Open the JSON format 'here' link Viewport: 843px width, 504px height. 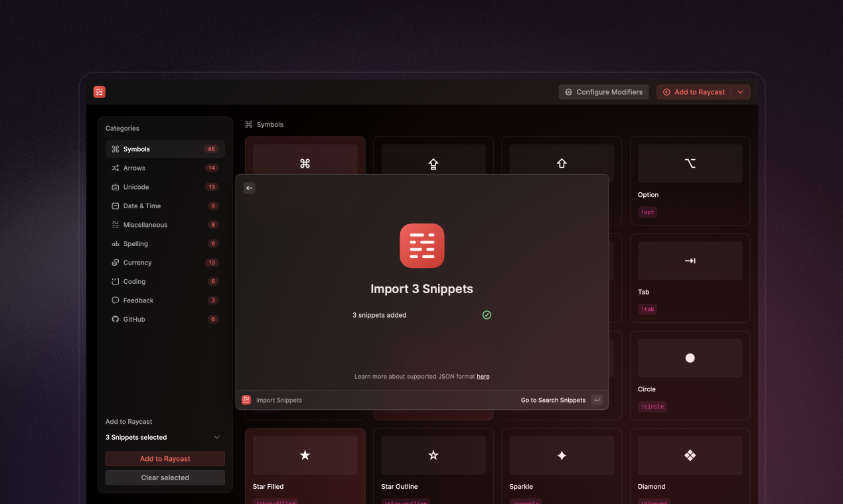(x=483, y=377)
